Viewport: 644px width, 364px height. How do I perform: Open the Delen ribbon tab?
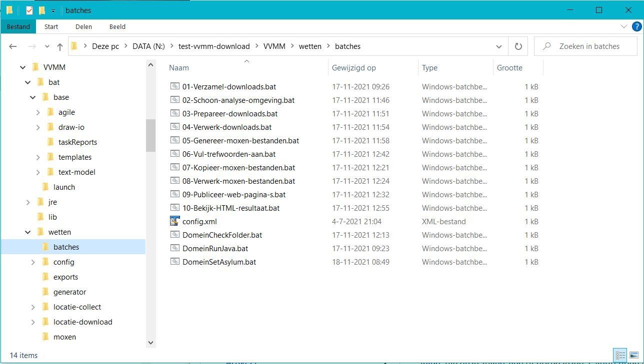click(x=83, y=26)
